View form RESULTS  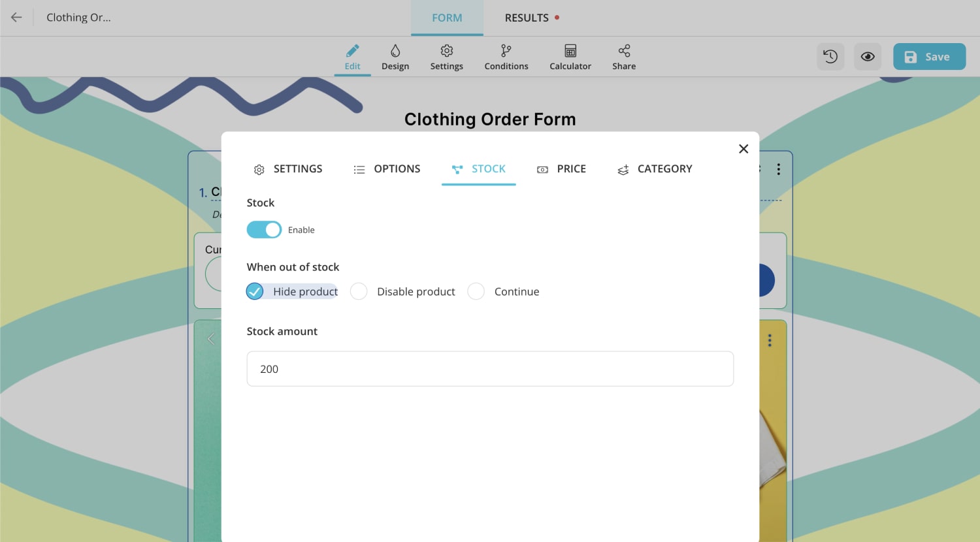tap(526, 18)
